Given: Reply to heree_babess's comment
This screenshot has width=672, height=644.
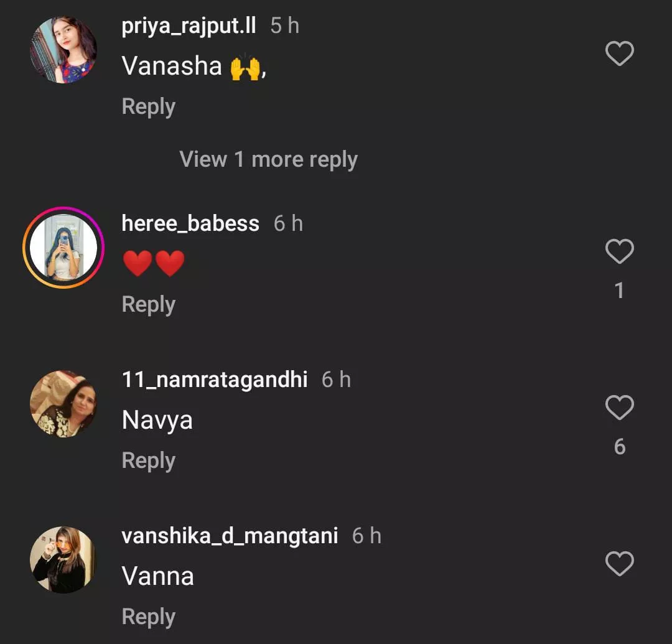Looking at the screenshot, I should (148, 304).
